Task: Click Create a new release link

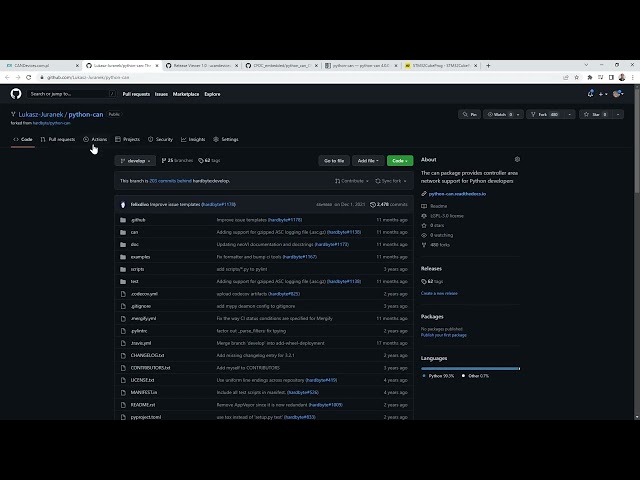Action: (x=439, y=293)
